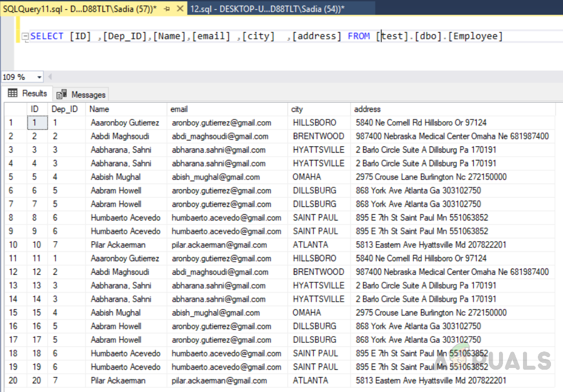Click the Messages tab icon
The image size is (563, 392).
[x=62, y=94]
